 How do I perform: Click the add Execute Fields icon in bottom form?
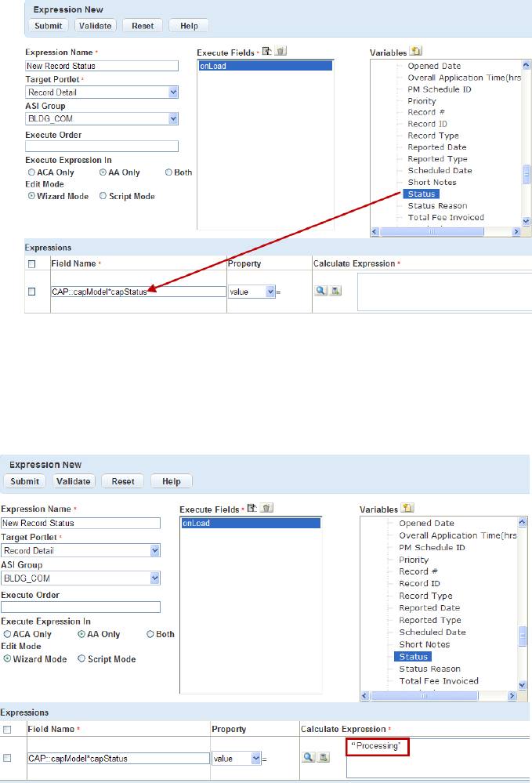[252, 508]
